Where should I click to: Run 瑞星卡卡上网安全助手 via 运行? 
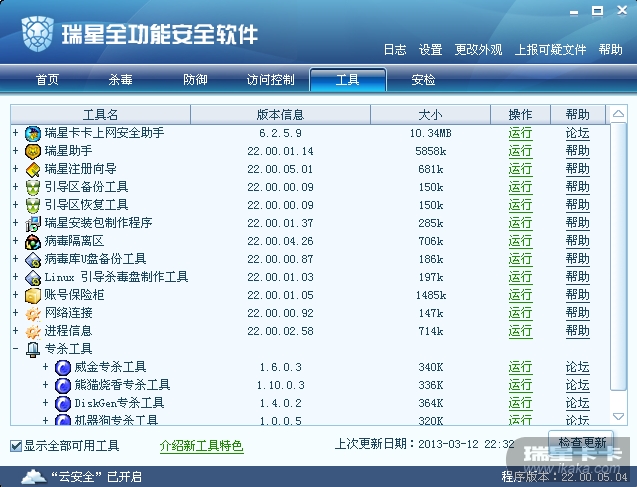point(520,133)
